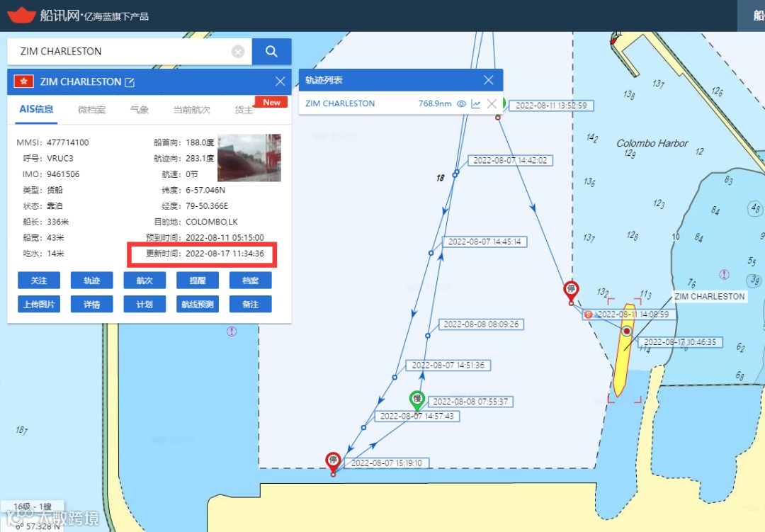Click the 2022-08-11 13:52:59 track label
765x532 pixels.
551,106
